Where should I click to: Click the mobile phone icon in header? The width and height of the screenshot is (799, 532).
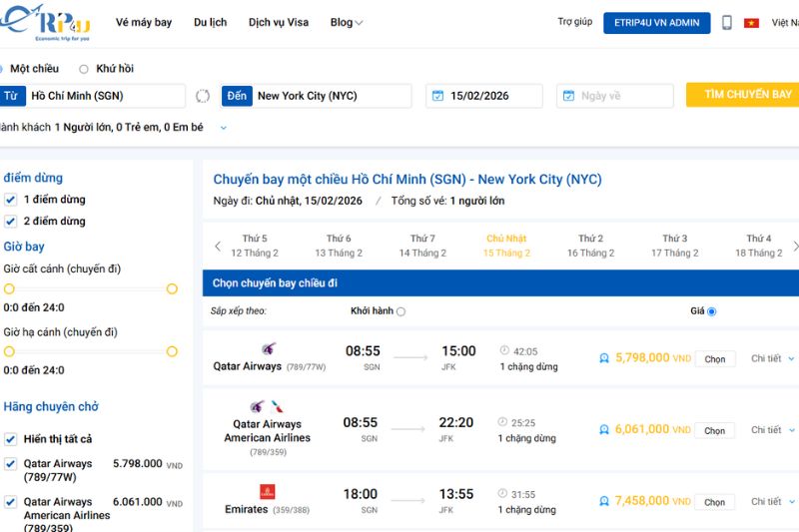[727, 22]
